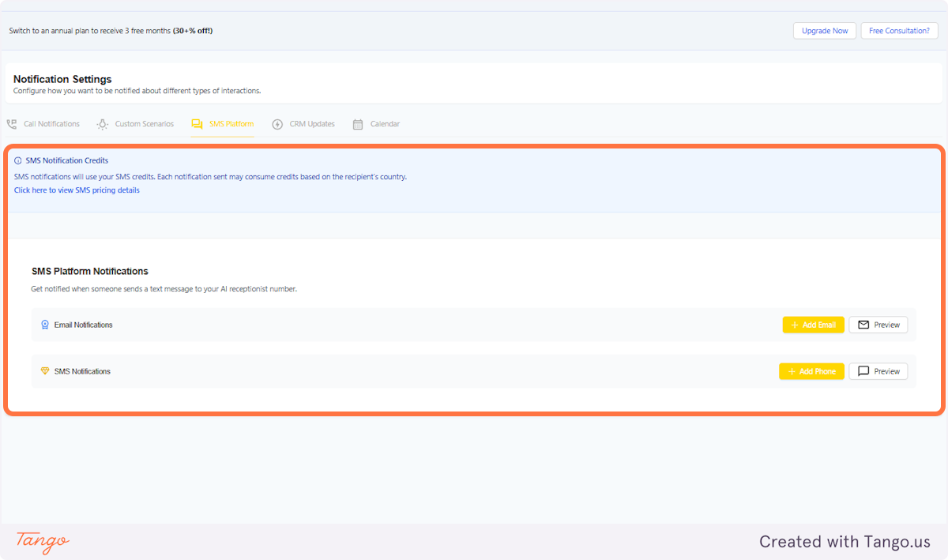The width and height of the screenshot is (948, 560).
Task: Click the info icon beside SMS Notification Credits
Action: [x=18, y=160]
